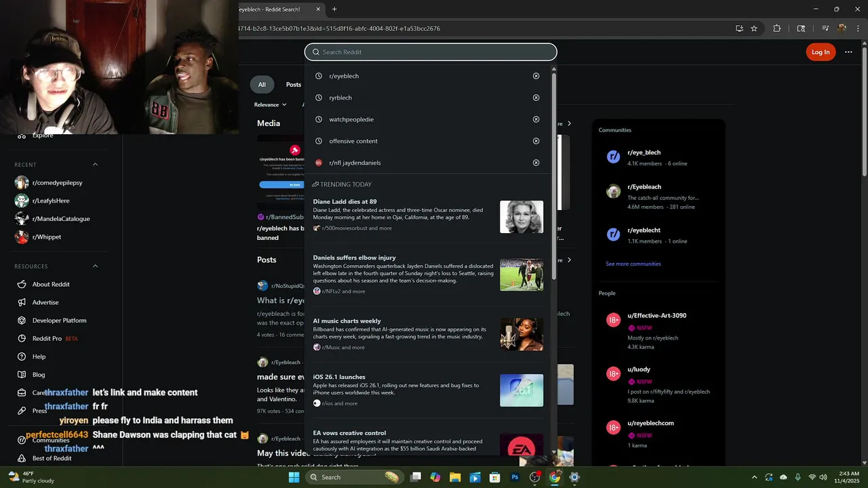Image resolution: width=868 pixels, height=488 pixels.
Task: Select recent search offensive content
Action: click(x=353, y=141)
